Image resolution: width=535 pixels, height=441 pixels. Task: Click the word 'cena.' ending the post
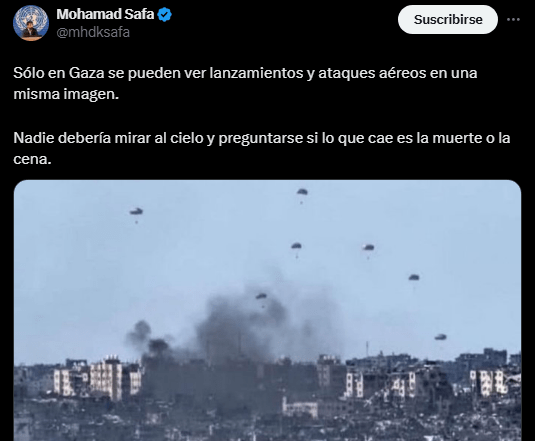32,159
